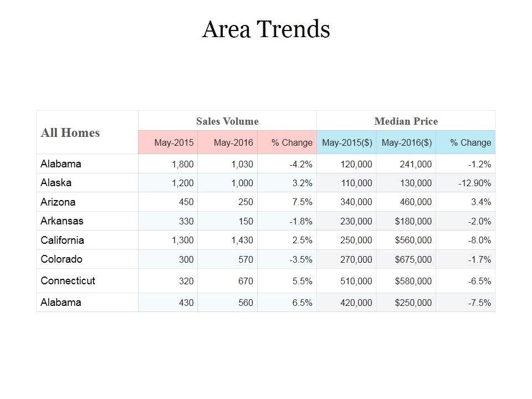
Task: Click Arizona's 3.4% price change cell
Action: 465,202
